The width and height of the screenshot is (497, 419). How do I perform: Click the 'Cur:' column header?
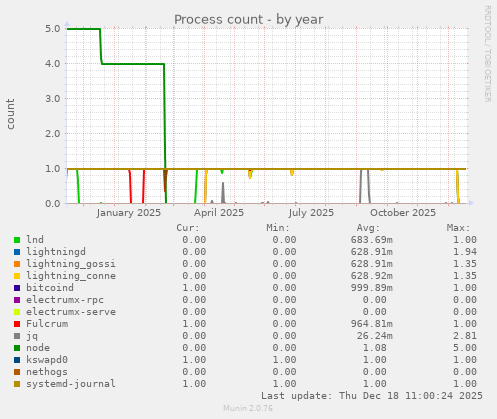[x=188, y=228]
